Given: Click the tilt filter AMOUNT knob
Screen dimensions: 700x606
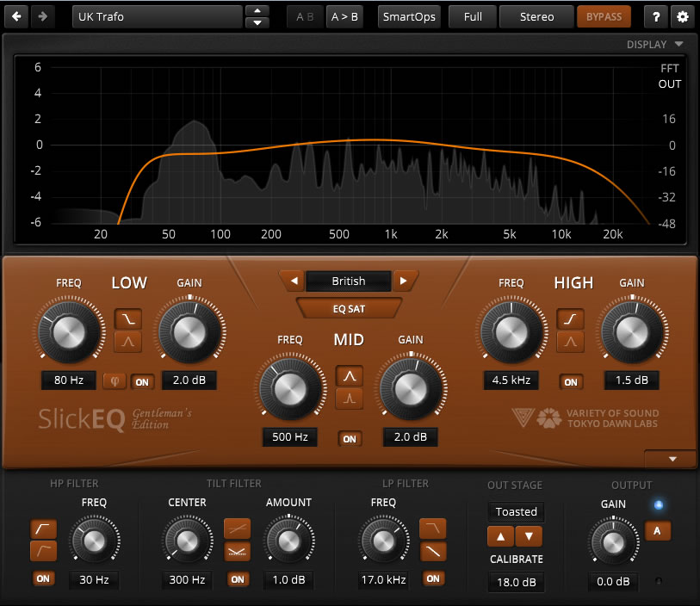Looking at the screenshot, I should click(288, 541).
